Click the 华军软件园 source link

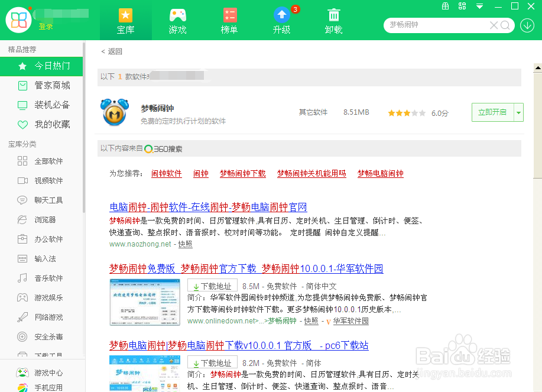(x=350, y=321)
